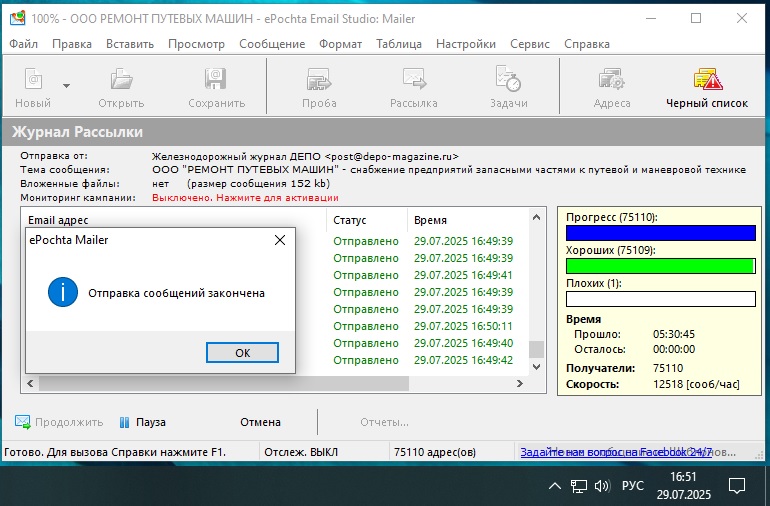Open the Вставить menu
Screen dimensions: 770x506
point(130,44)
